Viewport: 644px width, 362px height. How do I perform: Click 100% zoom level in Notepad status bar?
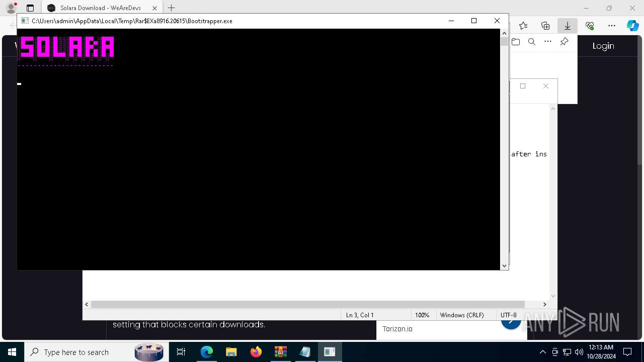(422, 315)
